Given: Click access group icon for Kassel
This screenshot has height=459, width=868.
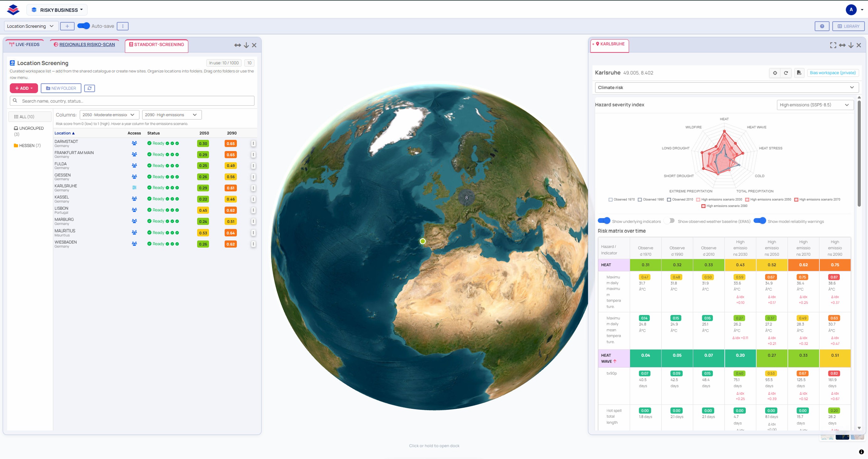Looking at the screenshot, I should pos(134,199).
